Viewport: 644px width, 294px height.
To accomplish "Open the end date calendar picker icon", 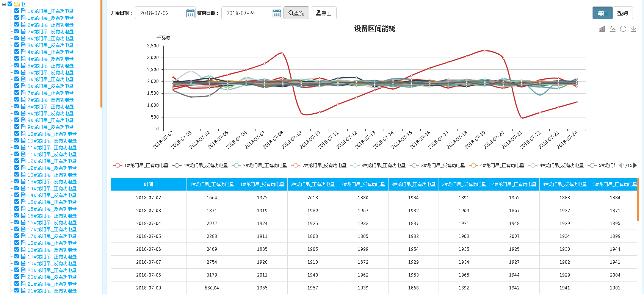I will coord(277,13).
